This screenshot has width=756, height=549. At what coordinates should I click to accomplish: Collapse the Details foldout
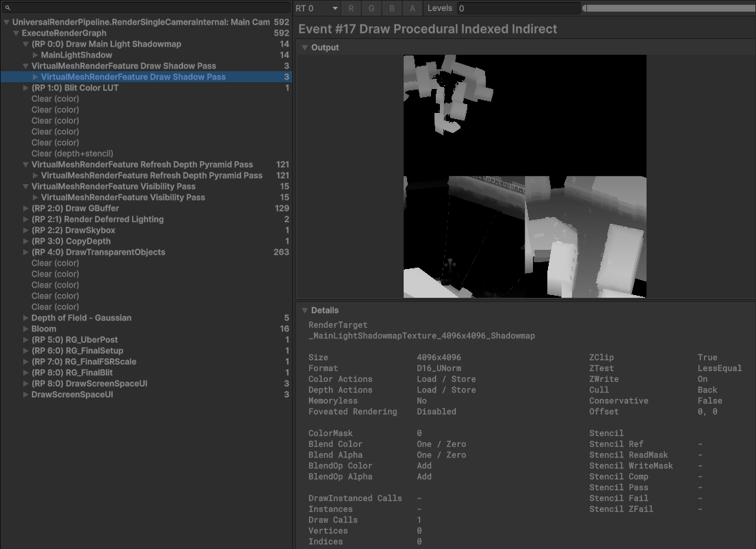tap(304, 310)
